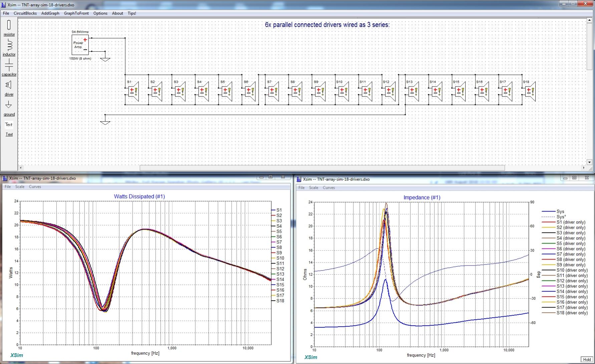This screenshot has height=364, width=595.
Task: Open the Options menu
Action: click(x=100, y=13)
